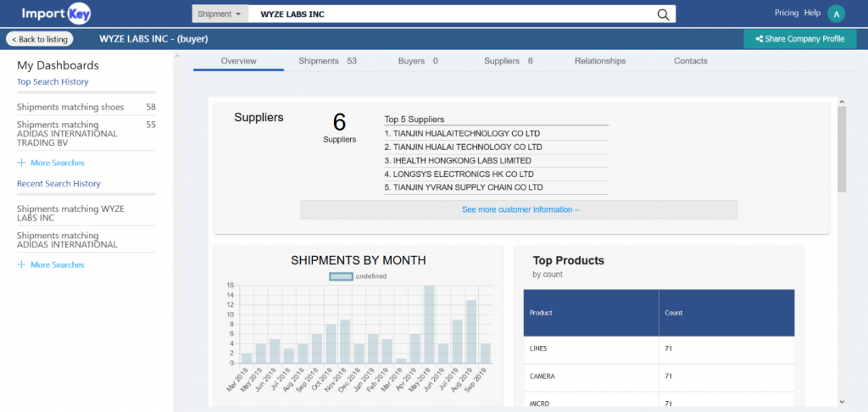This screenshot has height=412, width=868.
Task: Go back to listing
Action: [x=39, y=39]
